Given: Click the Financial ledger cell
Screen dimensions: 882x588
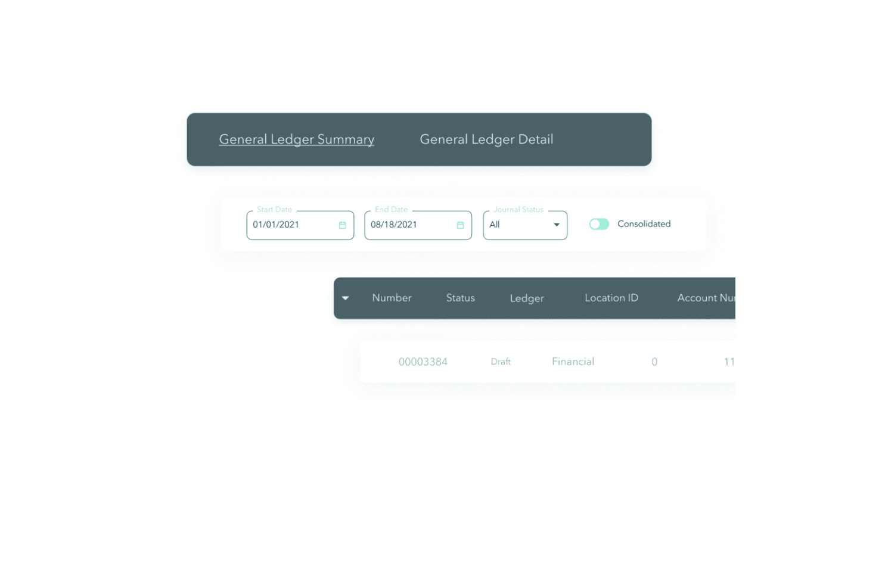Looking at the screenshot, I should click(573, 362).
